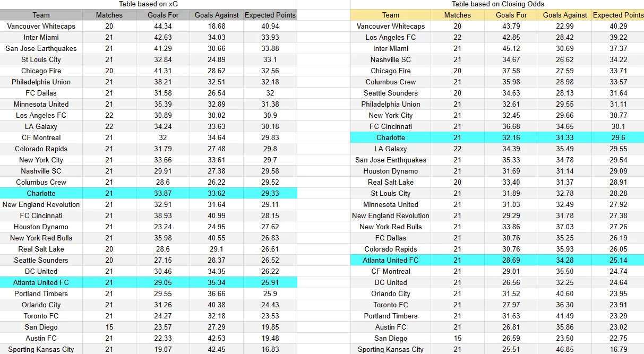Select Atlanta United FC in Closing Odds table
The height and width of the screenshot is (354, 644).
[x=391, y=260]
